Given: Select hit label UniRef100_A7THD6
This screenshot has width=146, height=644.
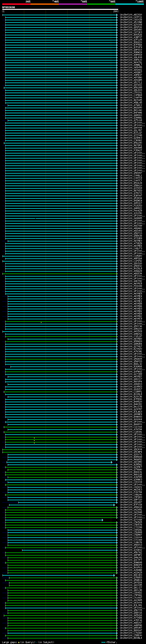Looking at the screenshot, I should (131, 618).
